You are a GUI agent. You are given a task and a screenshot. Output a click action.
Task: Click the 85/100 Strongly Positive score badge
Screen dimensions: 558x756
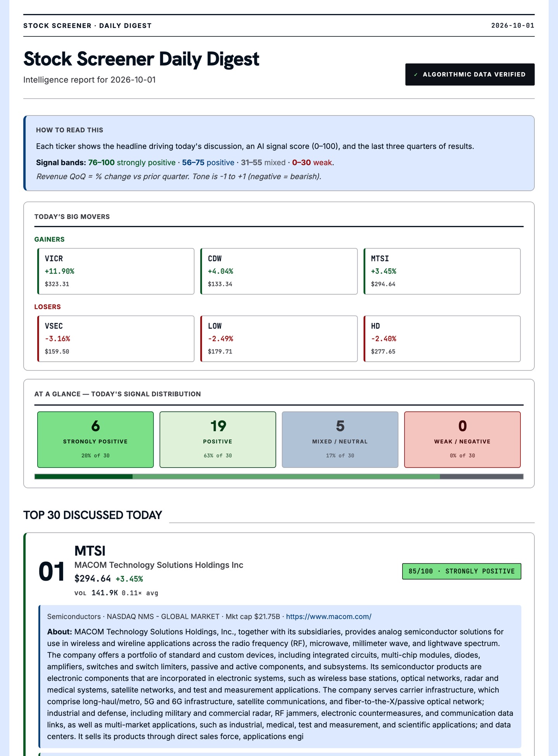point(462,571)
